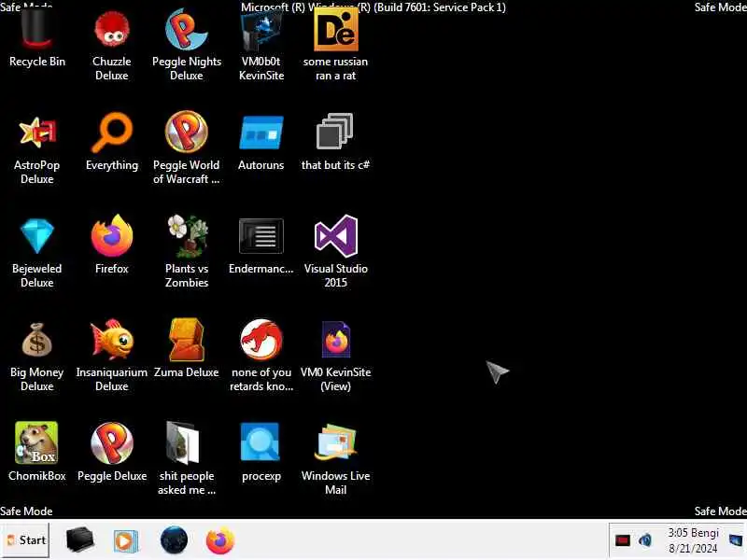Image resolution: width=747 pixels, height=560 pixels.
Task: Select the 'that but its c#' icon
Action: (x=335, y=132)
